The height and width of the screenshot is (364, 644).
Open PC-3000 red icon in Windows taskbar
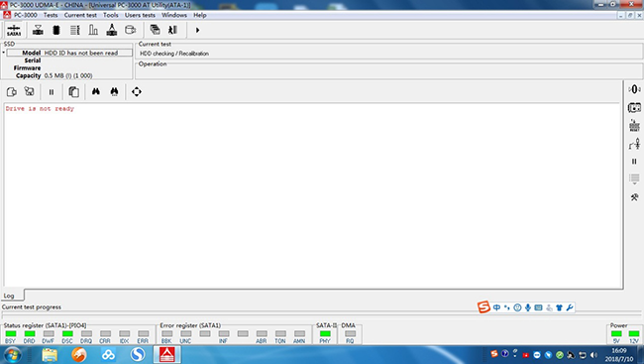(x=166, y=354)
